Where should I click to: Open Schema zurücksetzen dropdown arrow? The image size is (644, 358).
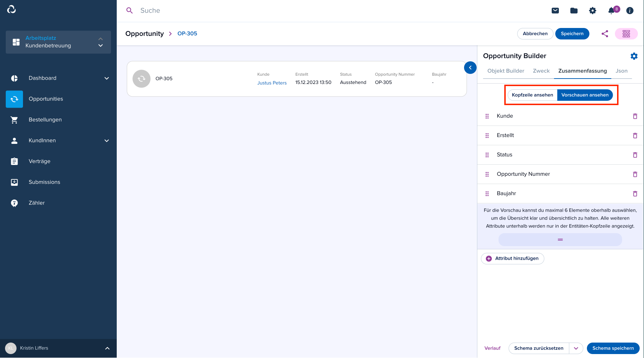coord(576,348)
